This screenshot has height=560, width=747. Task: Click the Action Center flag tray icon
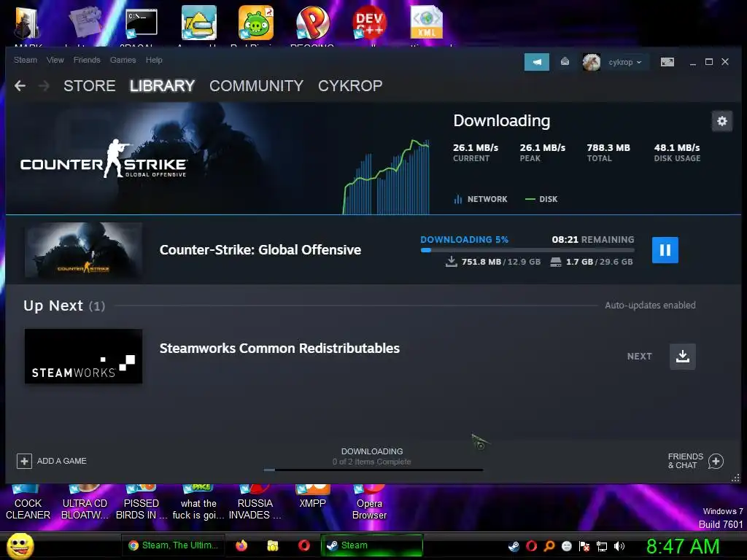point(584,547)
